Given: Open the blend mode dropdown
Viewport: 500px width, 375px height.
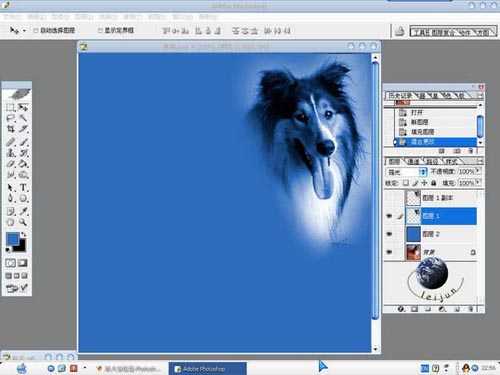Looking at the screenshot, I should (x=407, y=172).
